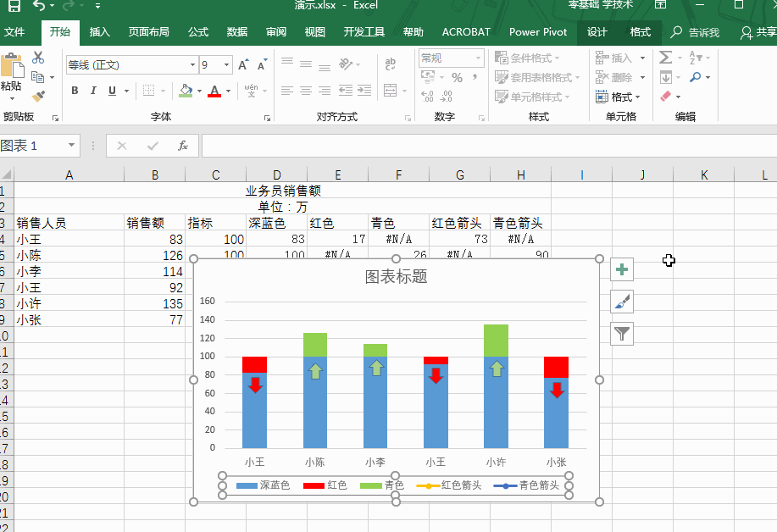This screenshot has width=777, height=532.
Task: Click the 图表标题 chart title
Action: tap(396, 276)
